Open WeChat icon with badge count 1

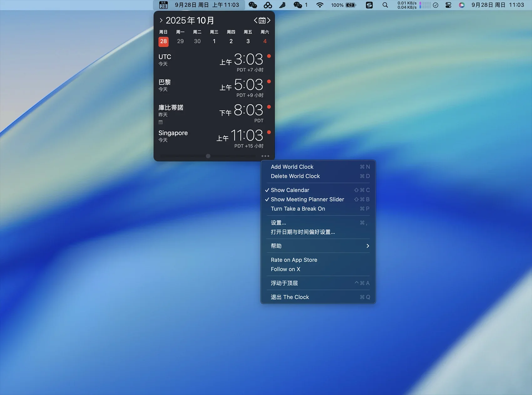click(x=300, y=5)
